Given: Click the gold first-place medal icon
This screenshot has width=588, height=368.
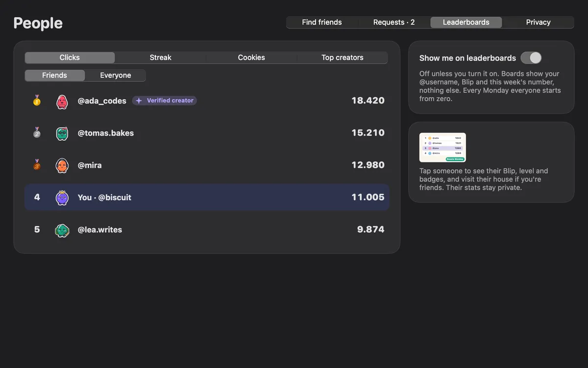Looking at the screenshot, I should [37, 101].
